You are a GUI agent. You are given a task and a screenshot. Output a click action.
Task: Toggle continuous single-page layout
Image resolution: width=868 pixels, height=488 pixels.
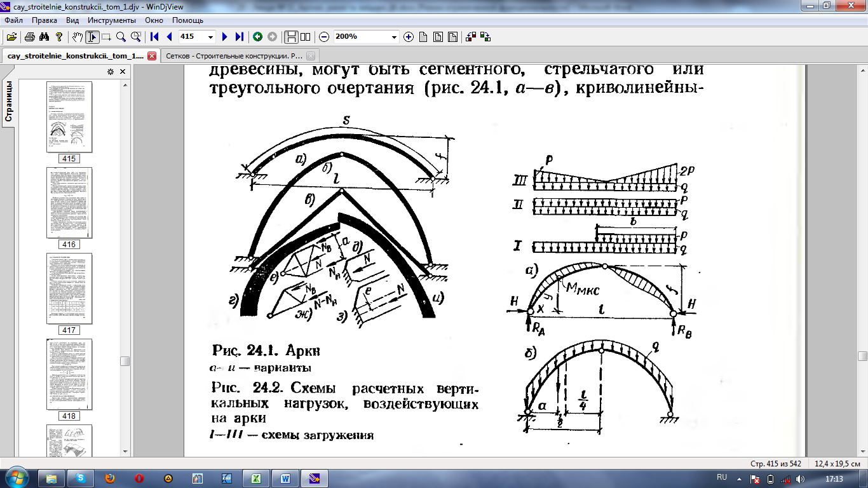coord(291,37)
